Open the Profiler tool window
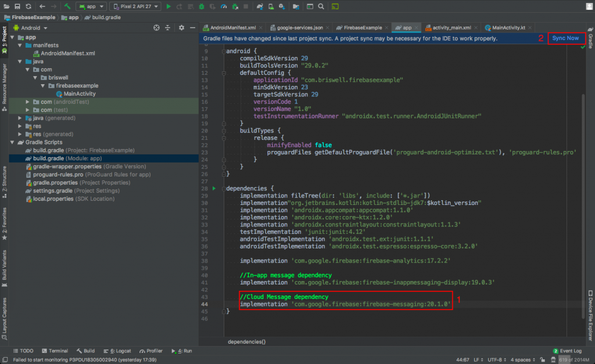The height and width of the screenshot is (364, 595). [150, 351]
